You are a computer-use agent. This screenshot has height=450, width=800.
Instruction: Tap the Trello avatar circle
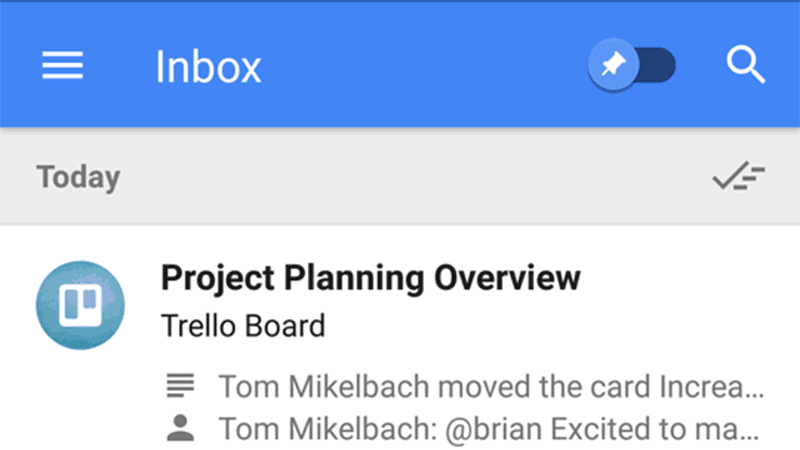(x=80, y=305)
